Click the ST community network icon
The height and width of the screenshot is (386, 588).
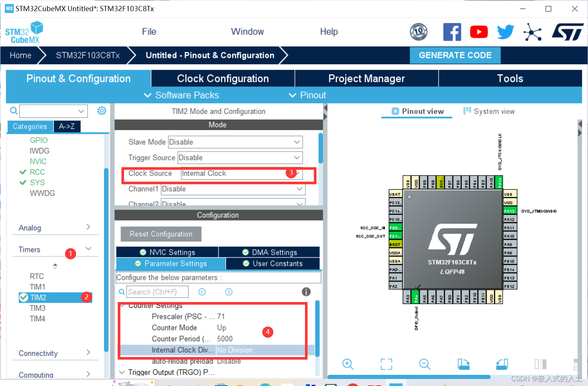[532, 32]
